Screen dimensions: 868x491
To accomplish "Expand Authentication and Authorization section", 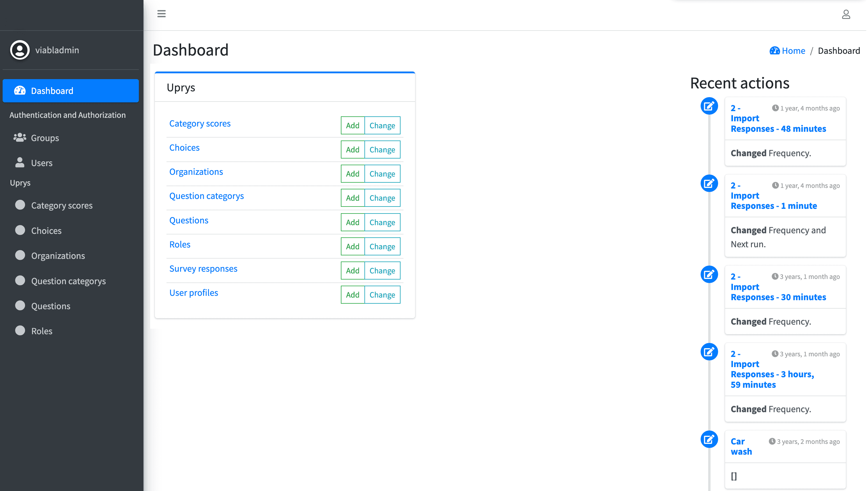I will coord(67,115).
